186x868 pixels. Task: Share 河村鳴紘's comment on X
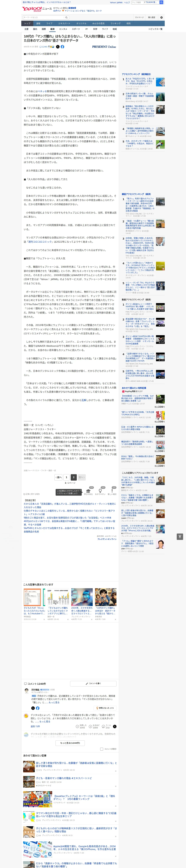[x=33, y=708]
